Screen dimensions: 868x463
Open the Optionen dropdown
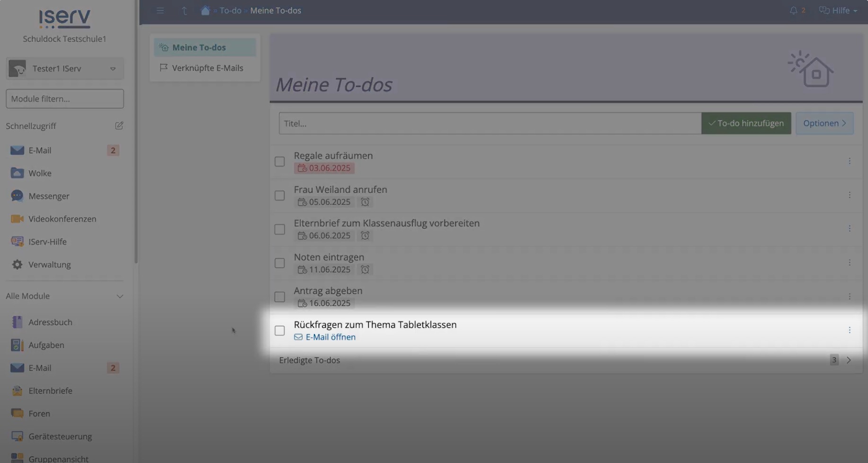click(x=824, y=123)
